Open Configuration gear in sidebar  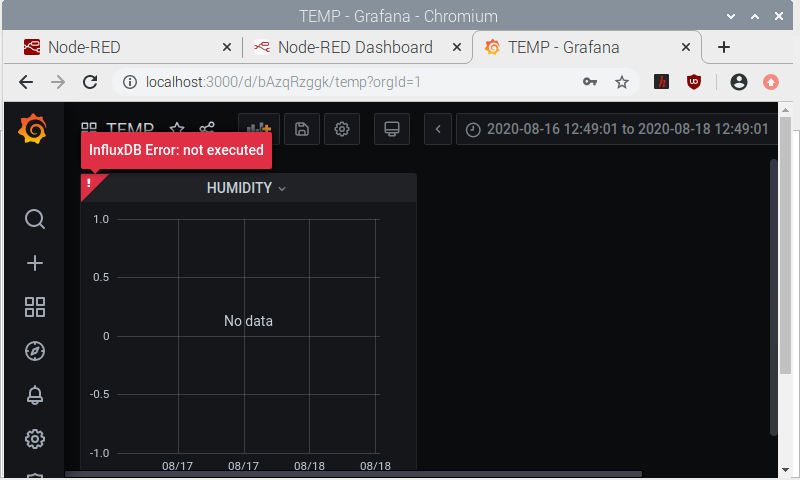(x=35, y=439)
